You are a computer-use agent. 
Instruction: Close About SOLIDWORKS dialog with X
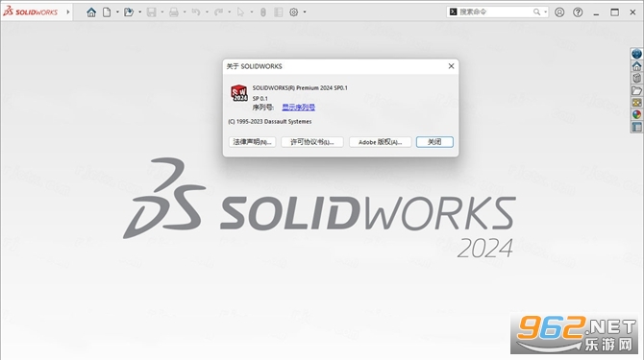[x=451, y=66]
